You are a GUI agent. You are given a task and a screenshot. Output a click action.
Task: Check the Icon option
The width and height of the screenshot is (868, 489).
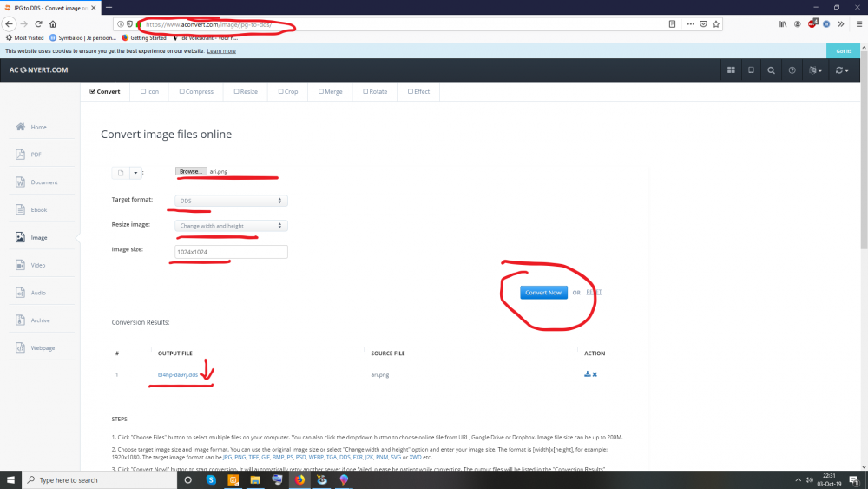(149, 91)
